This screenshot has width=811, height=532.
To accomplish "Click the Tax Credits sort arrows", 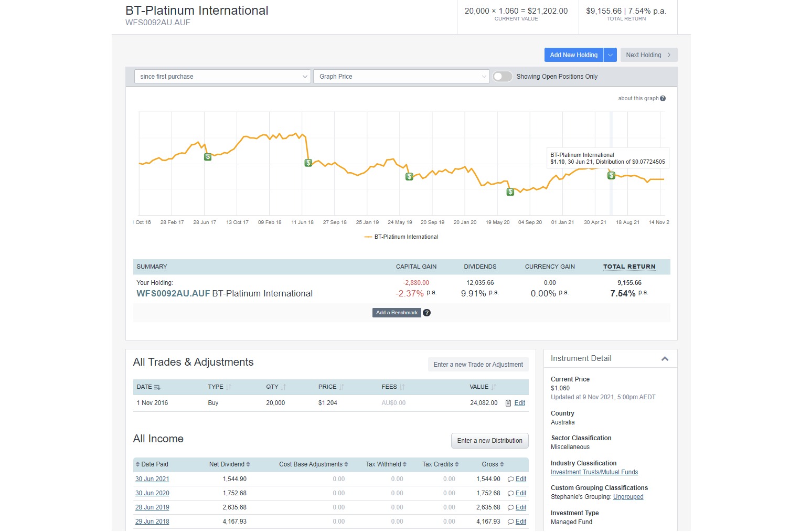I will click(x=457, y=464).
